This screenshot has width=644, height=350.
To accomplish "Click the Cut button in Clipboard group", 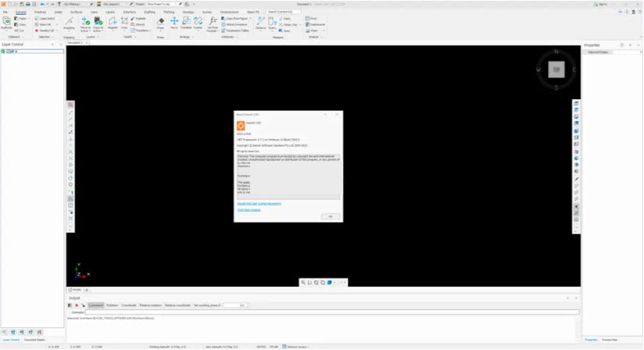I will [20, 30].
